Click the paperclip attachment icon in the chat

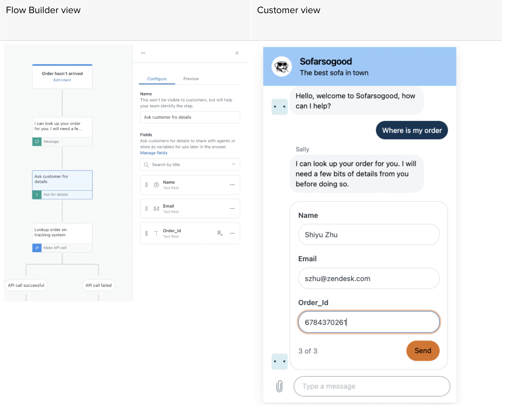(x=279, y=386)
